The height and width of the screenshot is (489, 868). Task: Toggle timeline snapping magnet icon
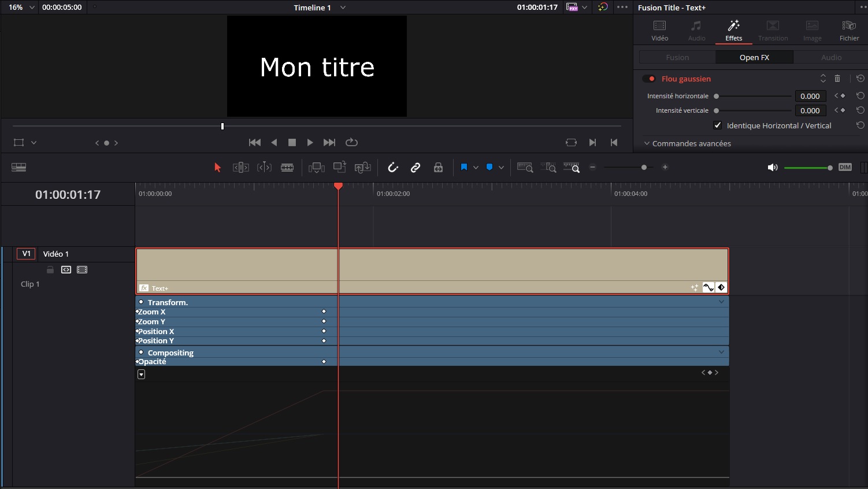[393, 168]
